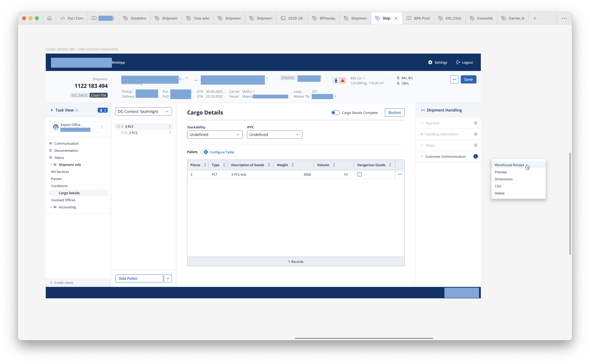Screen dimensions: 590x364
Task: Open the Settings gear in the header
Action: click(x=430, y=62)
